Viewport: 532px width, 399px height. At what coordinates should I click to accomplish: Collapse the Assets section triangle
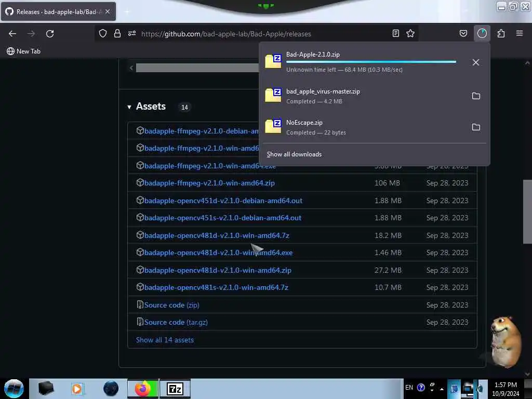coord(129,107)
